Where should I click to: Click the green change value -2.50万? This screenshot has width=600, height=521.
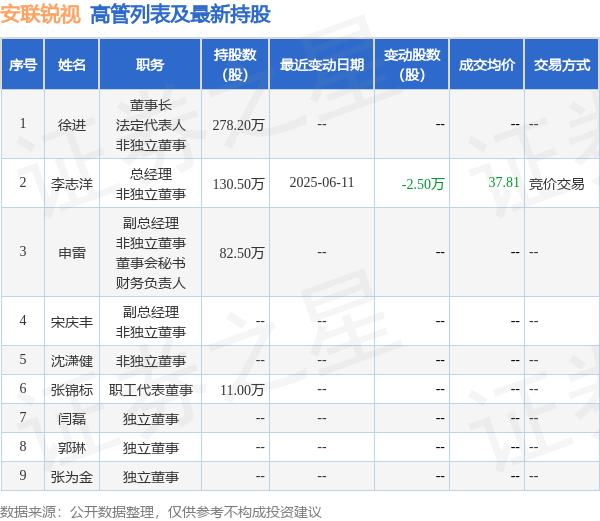click(423, 184)
